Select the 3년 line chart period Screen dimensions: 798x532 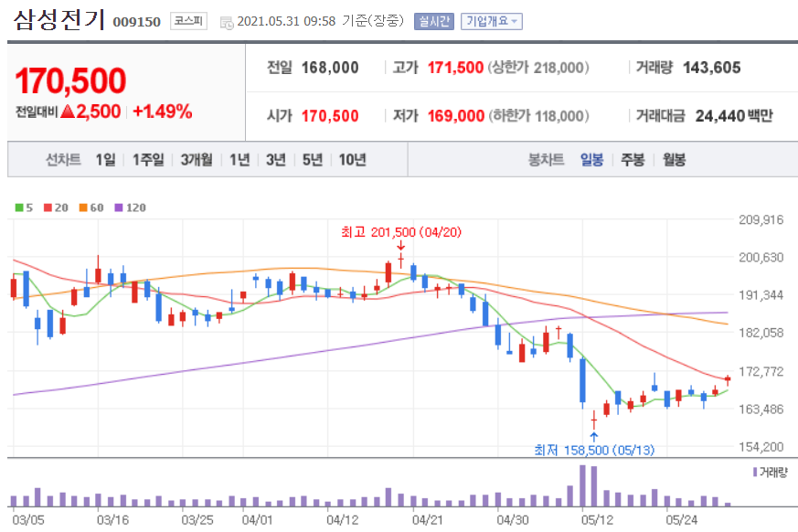[276, 160]
